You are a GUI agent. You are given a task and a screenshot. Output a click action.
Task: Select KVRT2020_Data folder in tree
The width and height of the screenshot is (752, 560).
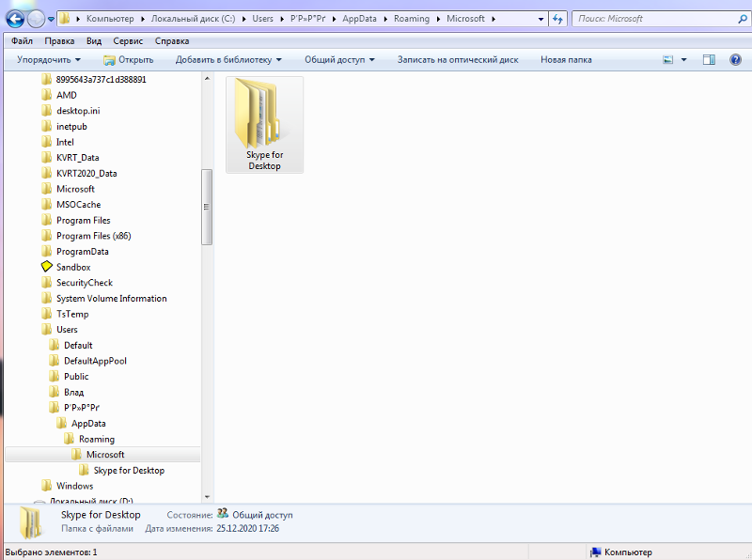pyautogui.click(x=86, y=173)
